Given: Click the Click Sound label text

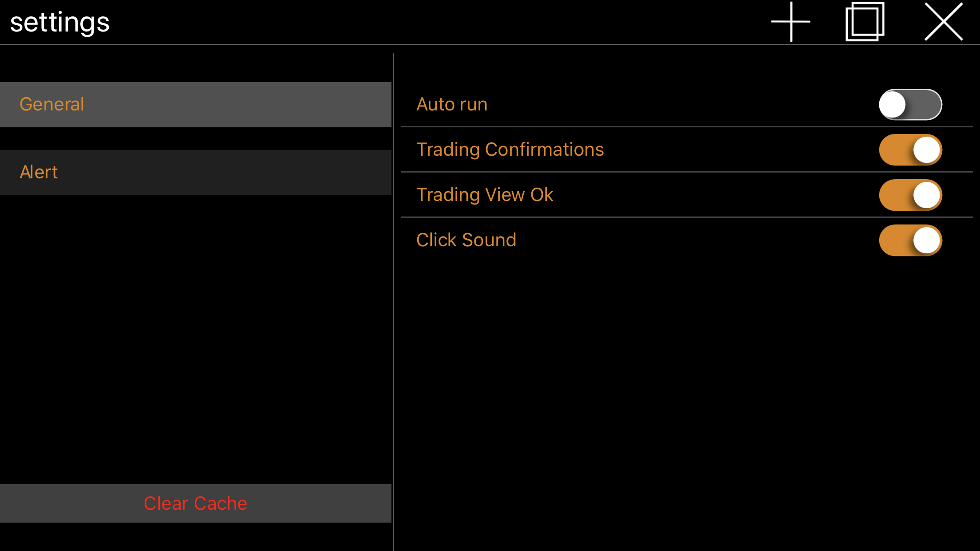Looking at the screenshot, I should 466,240.
